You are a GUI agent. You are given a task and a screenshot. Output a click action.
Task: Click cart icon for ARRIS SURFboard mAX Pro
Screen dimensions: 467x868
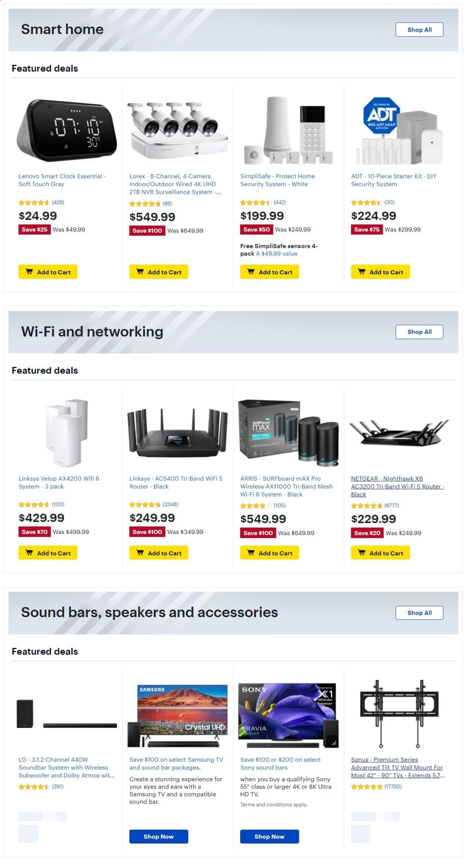click(251, 553)
